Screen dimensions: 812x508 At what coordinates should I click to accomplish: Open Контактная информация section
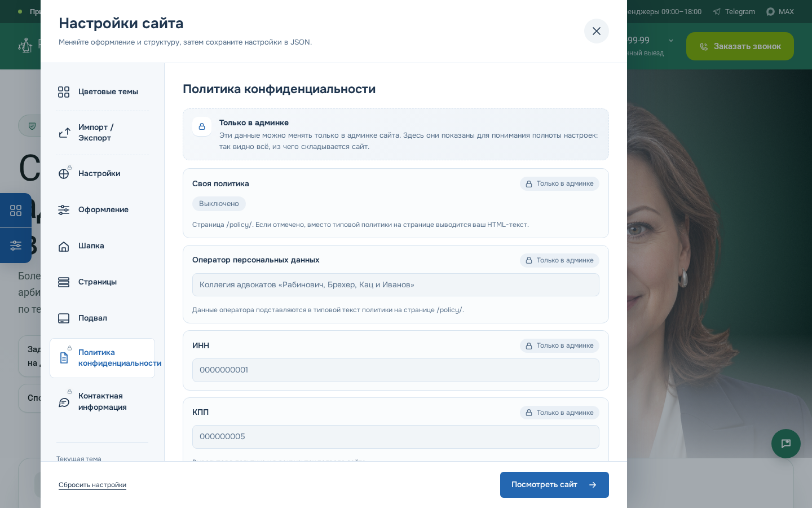point(102,401)
